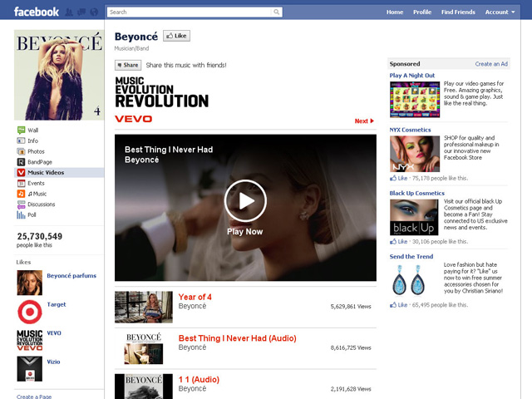The width and height of the screenshot is (532, 399).
Task: Click the VEVO Music Evolution Revolution logo in Likes
Action: [x=30, y=340]
